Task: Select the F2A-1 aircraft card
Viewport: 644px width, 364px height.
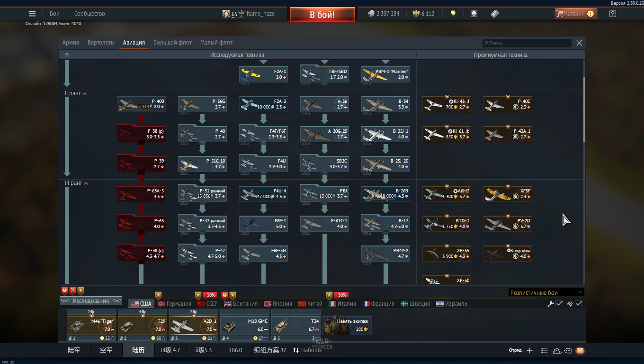Action: pyautogui.click(x=263, y=74)
